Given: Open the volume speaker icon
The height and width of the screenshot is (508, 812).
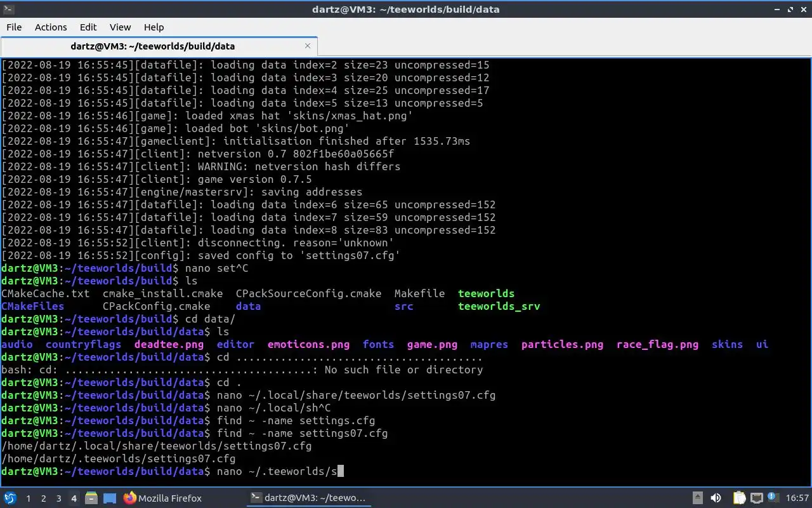Looking at the screenshot, I should point(716,498).
